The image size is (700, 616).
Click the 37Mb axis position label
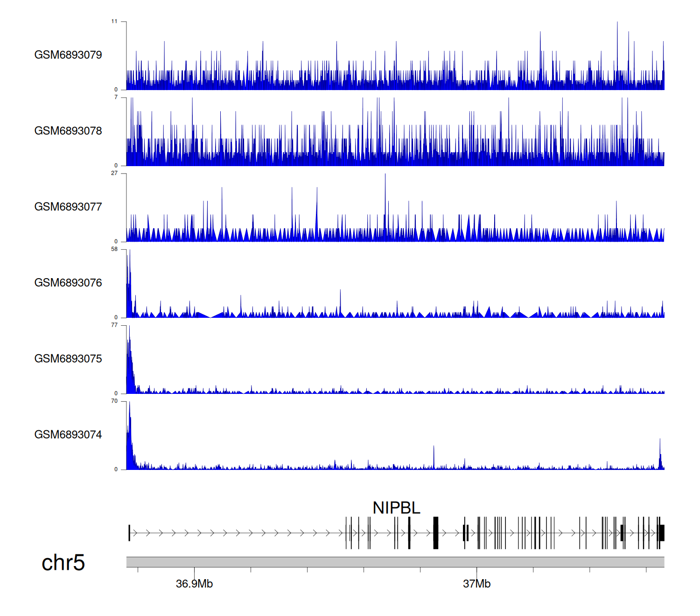[476, 584]
